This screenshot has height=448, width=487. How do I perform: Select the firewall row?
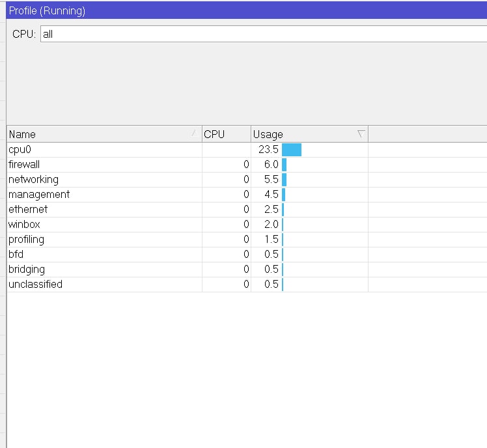[x=247, y=165]
